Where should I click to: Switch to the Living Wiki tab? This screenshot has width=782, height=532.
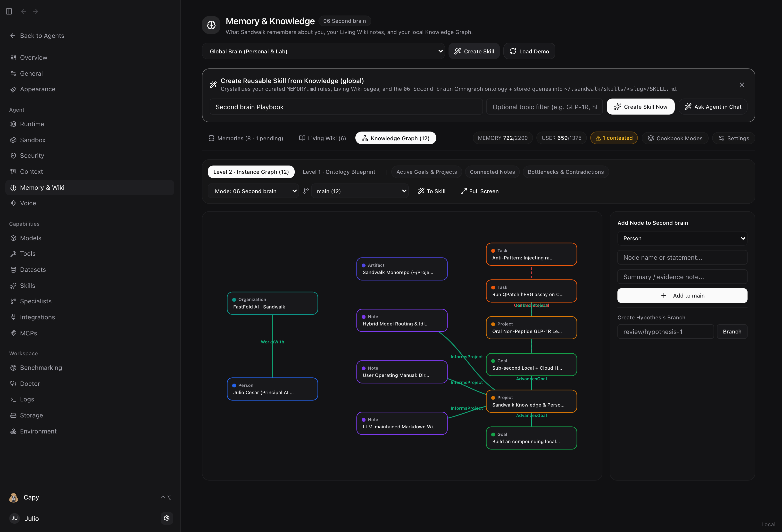point(323,138)
